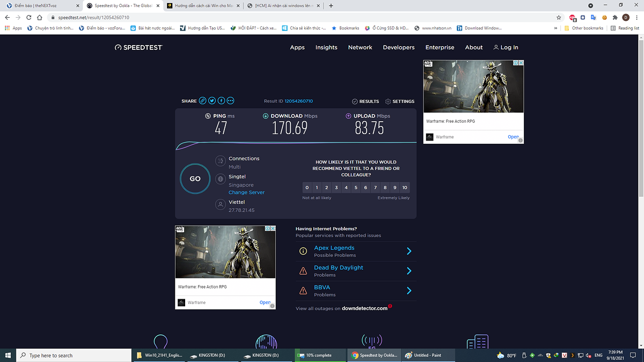
Task: Click Change Server link
Action: coord(246,192)
